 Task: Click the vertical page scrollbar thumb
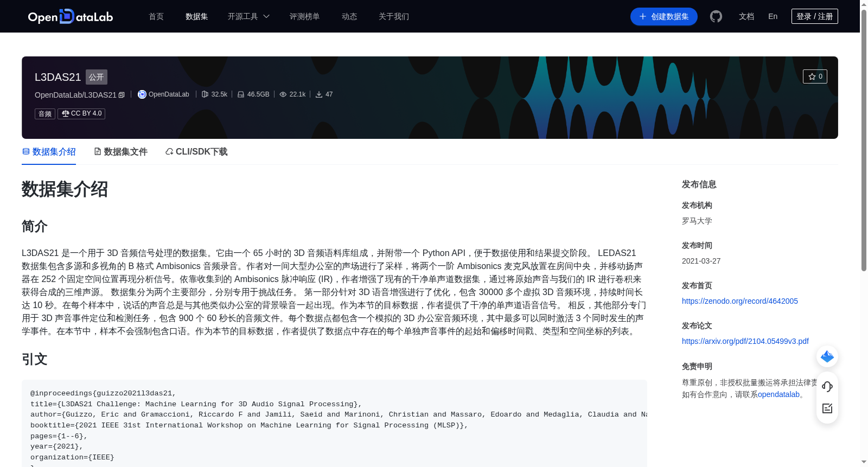pyautogui.click(x=864, y=140)
